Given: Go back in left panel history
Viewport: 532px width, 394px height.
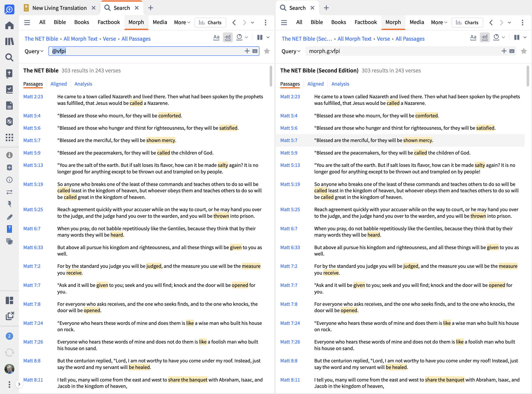Looking at the screenshot, I should 234,22.
